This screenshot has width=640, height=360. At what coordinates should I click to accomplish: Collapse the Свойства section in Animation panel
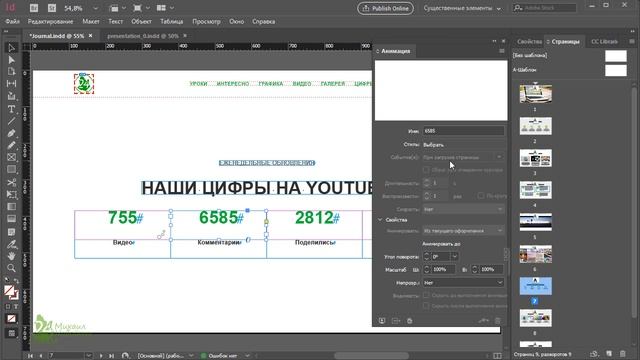point(380,220)
